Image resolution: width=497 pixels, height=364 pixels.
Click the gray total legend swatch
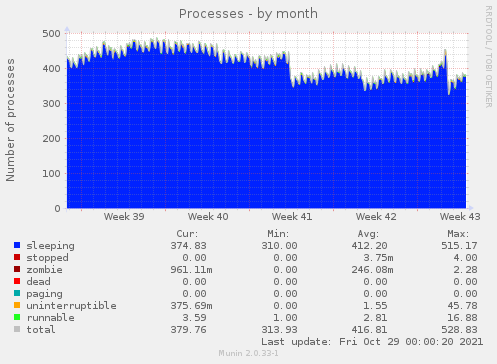pyautogui.click(x=17, y=329)
